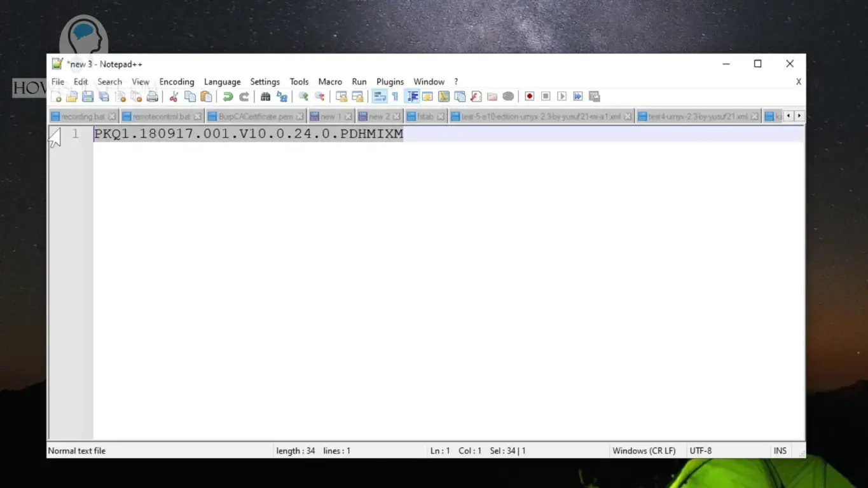Screen dimensions: 868x488
Task: Expand the Plugins menu
Action: click(x=390, y=82)
